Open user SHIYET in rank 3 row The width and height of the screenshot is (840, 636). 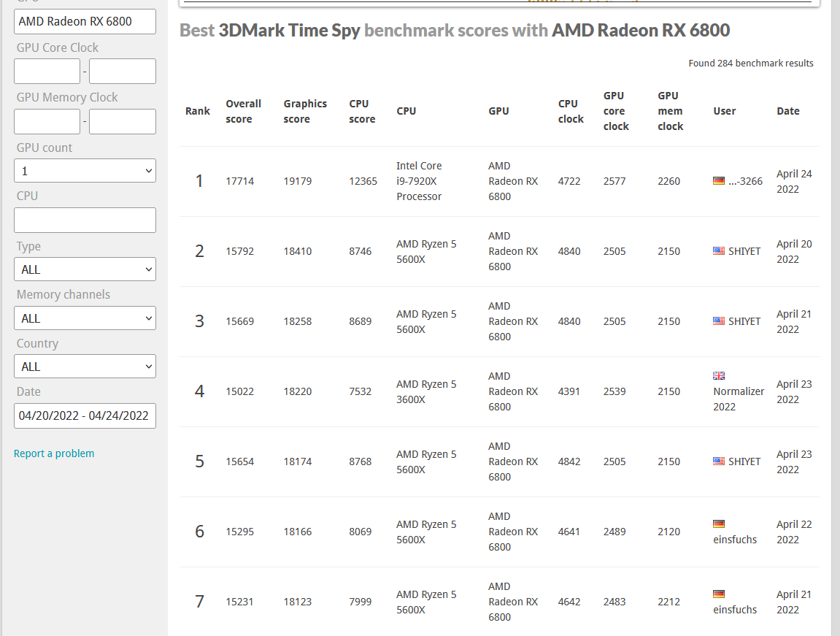(x=744, y=321)
